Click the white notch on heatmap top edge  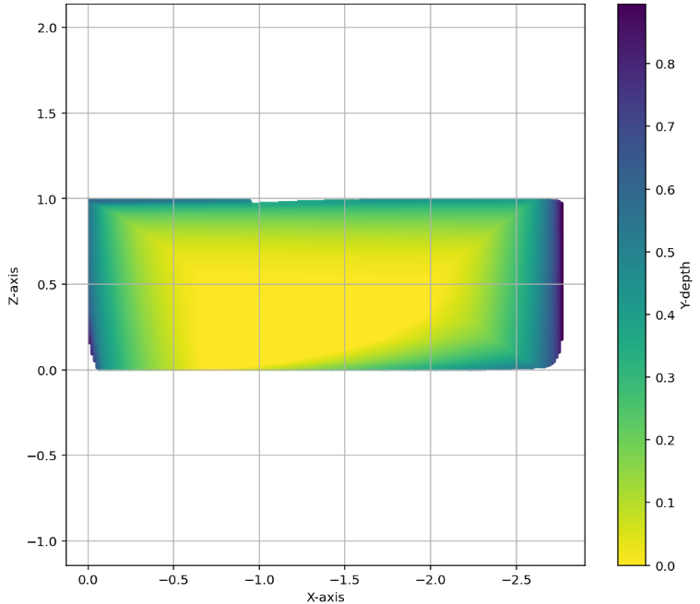(x=267, y=200)
